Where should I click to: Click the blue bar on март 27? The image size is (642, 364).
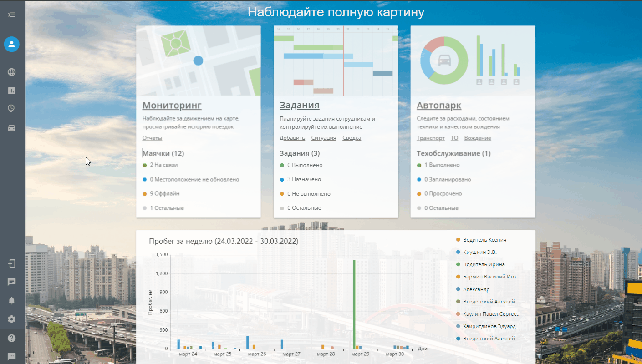[x=282, y=344]
